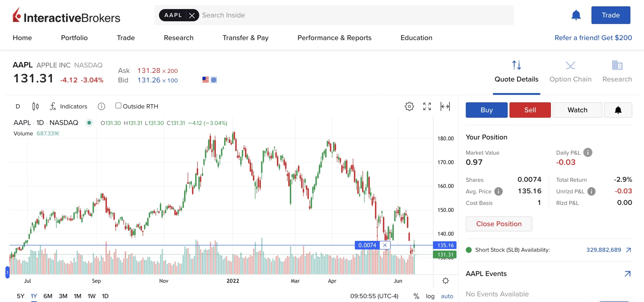Click the AAPL 1D NASDAQ chart legend

pyautogui.click(x=46, y=123)
